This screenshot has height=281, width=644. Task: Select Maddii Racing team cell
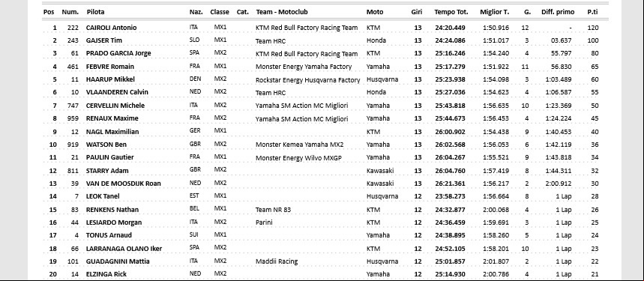pos(277,262)
